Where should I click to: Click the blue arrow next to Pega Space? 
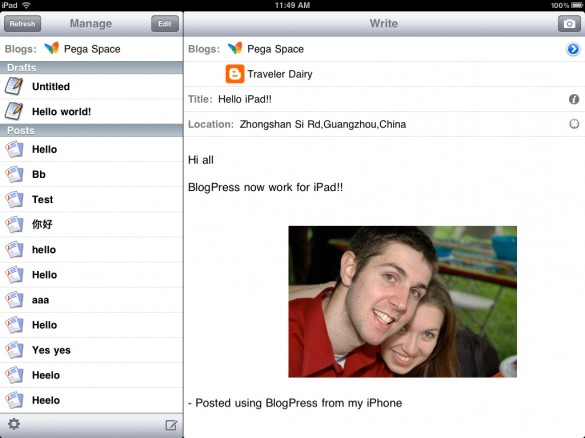pyautogui.click(x=573, y=49)
